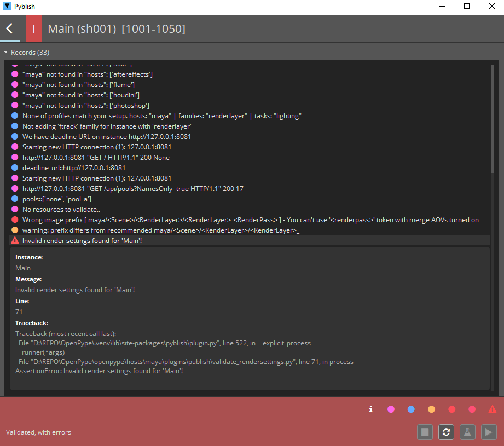Go back using the left arrow button
This screenshot has height=446, width=504.
(10, 28)
